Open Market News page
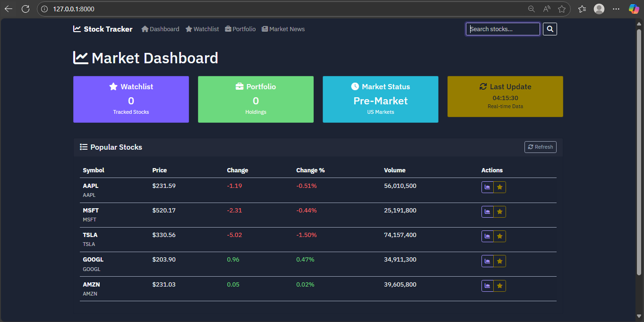 click(283, 29)
